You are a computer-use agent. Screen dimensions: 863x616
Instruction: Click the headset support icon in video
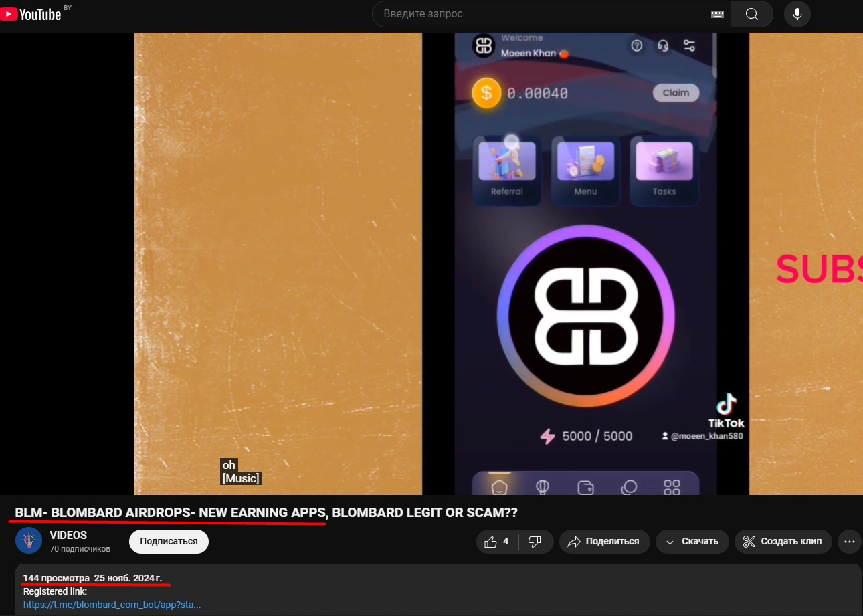coord(663,45)
